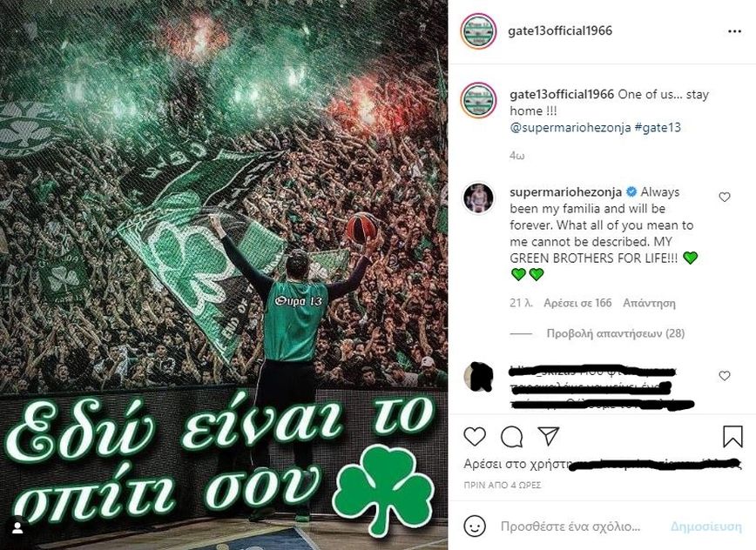Like the post with heart icon
The height and width of the screenshot is (550, 756).
(475, 437)
